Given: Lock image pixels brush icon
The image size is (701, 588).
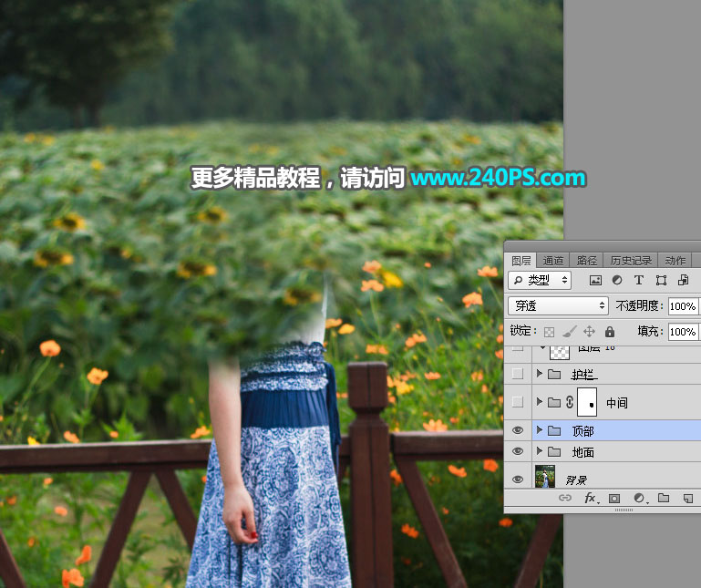Looking at the screenshot, I should click(x=569, y=331).
